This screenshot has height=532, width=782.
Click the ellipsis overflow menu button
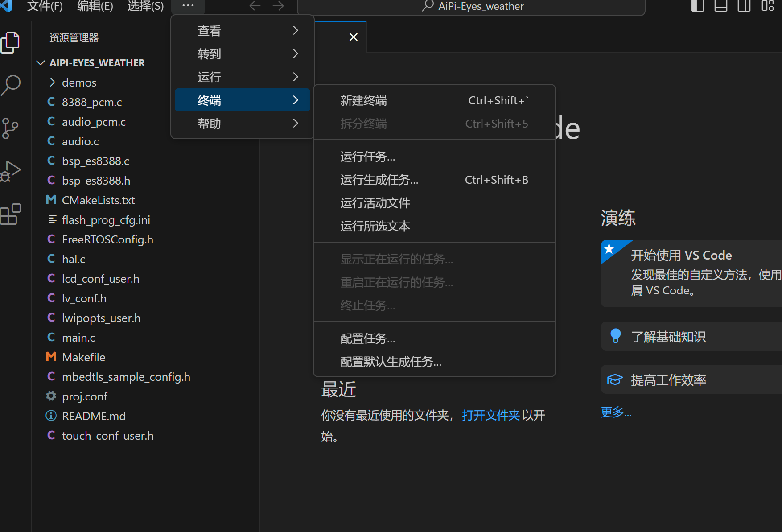tap(188, 6)
